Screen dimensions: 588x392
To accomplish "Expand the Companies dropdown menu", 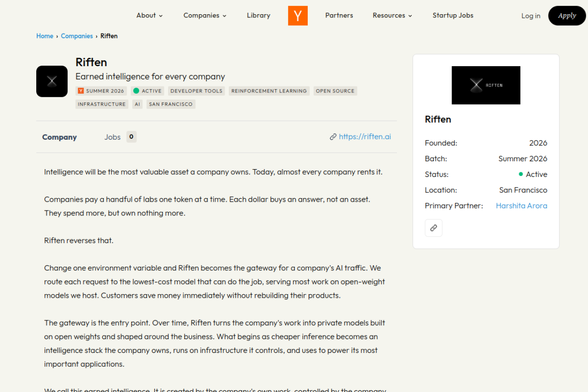I will [205, 16].
